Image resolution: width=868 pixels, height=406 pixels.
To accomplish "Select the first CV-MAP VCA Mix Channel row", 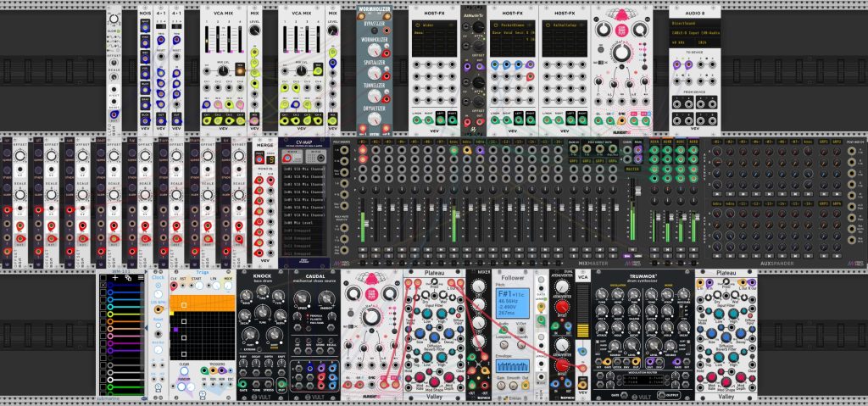I will (x=304, y=168).
